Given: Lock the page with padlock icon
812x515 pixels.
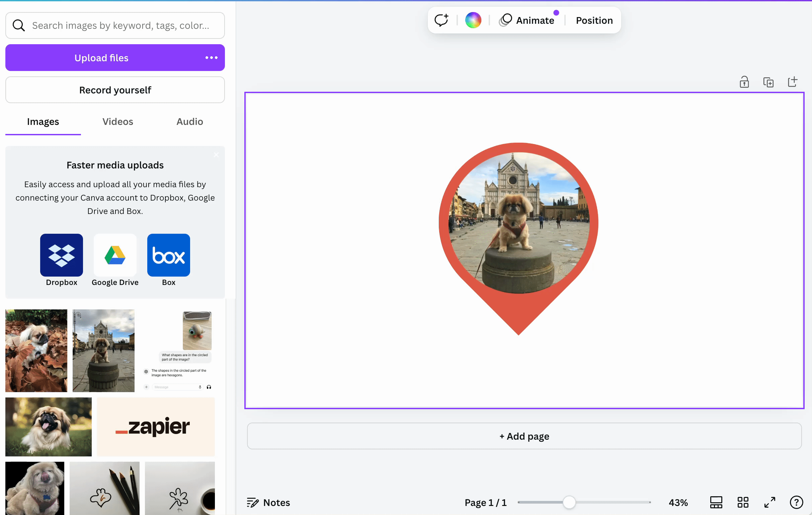Looking at the screenshot, I should point(744,82).
